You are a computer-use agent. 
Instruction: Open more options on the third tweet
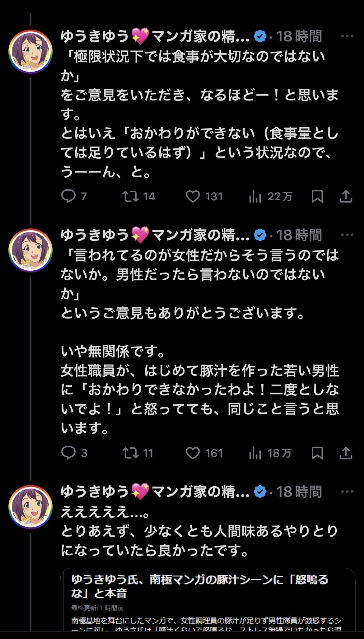click(x=347, y=492)
